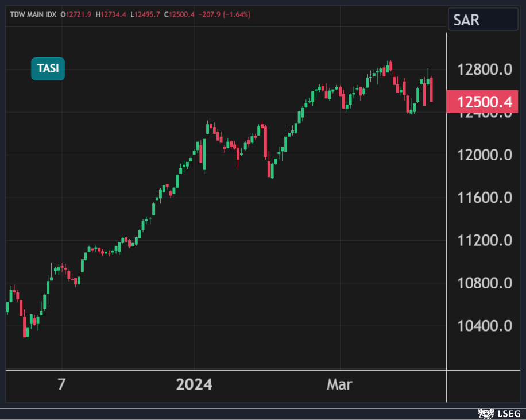Click the TDW MAIN IDX symbol title

coord(33,14)
